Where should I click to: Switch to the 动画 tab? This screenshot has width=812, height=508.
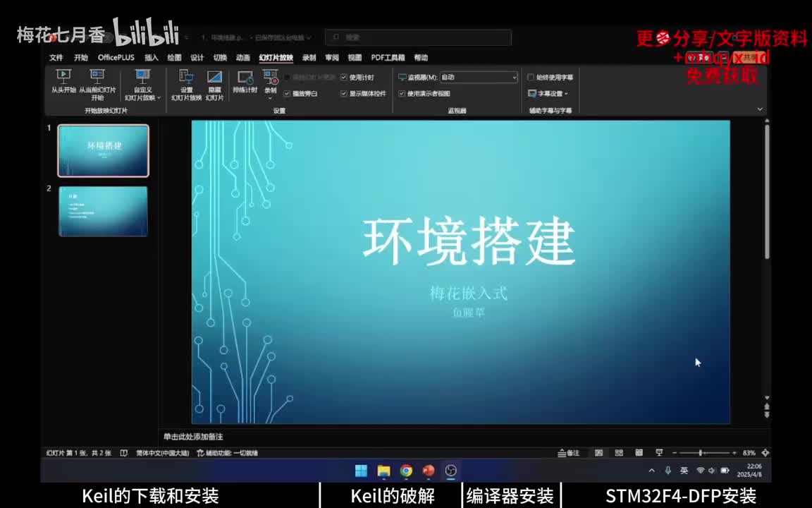pyautogui.click(x=243, y=58)
